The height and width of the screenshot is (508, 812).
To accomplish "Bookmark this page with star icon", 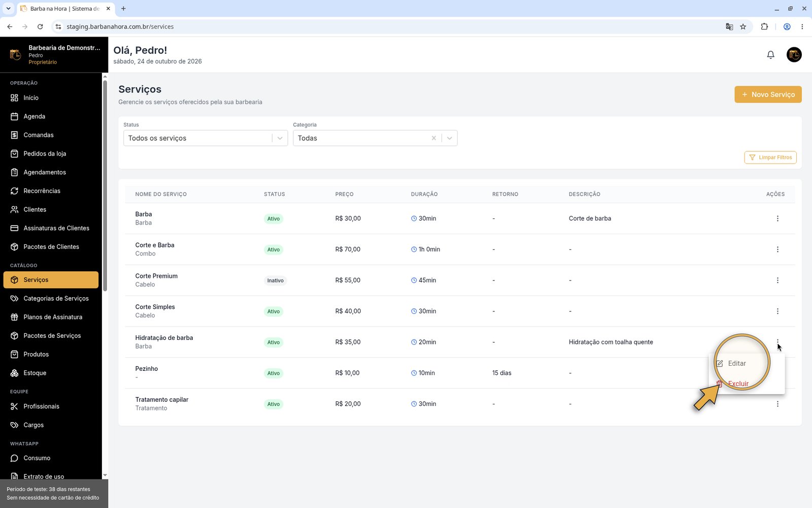I will tap(743, 26).
